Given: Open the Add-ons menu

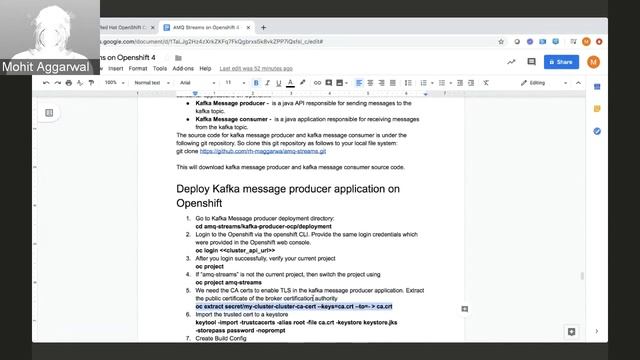Looking at the screenshot, I should [x=183, y=69].
